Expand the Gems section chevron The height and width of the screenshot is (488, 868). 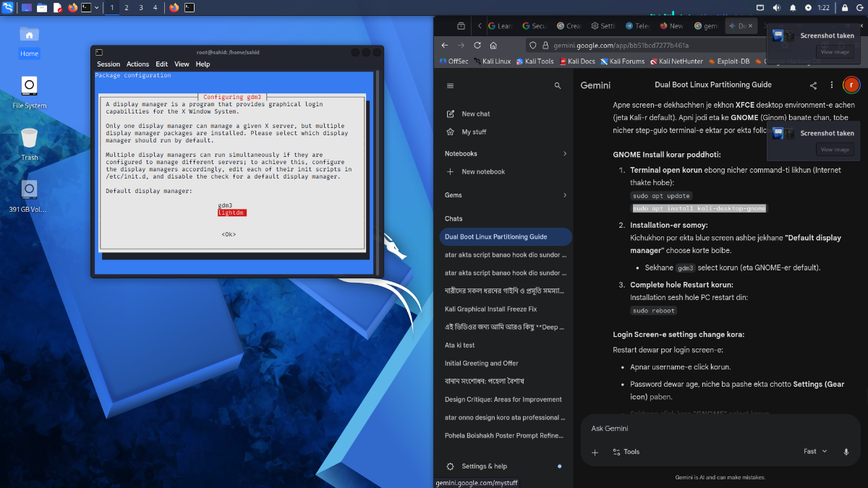(x=564, y=195)
